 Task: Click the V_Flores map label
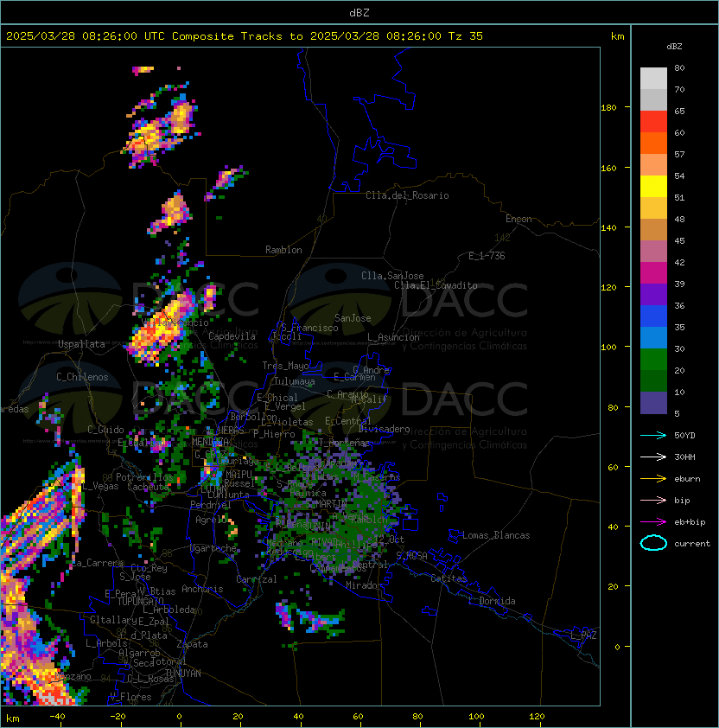tap(130, 697)
